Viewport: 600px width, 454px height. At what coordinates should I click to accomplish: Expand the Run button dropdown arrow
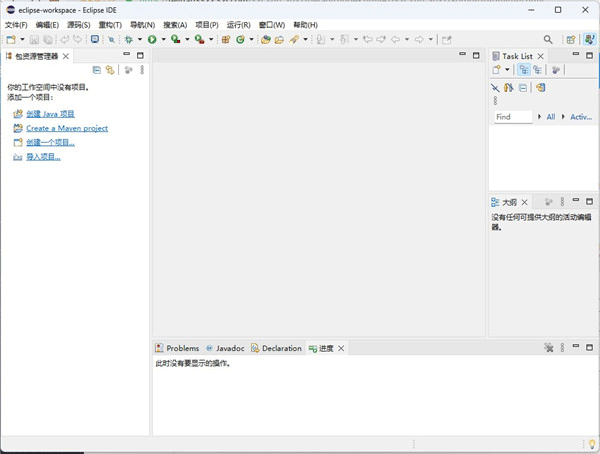coord(162,39)
